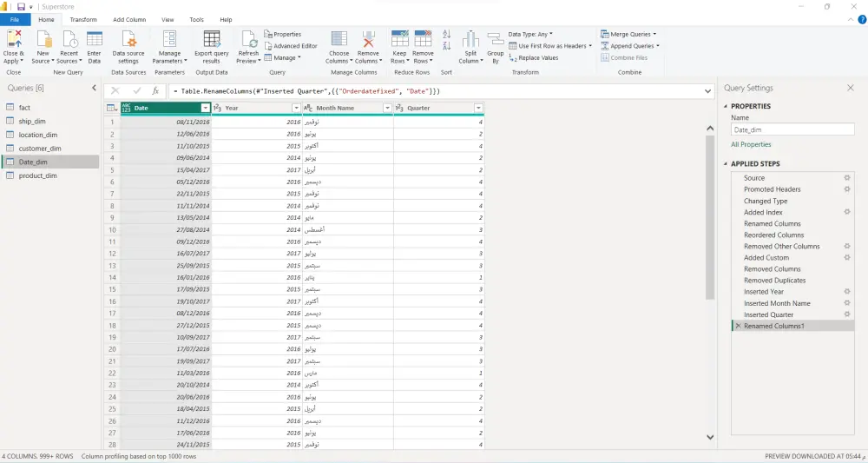Image resolution: width=868 pixels, height=463 pixels.
Task: Click Export query results icon
Action: tap(212, 39)
